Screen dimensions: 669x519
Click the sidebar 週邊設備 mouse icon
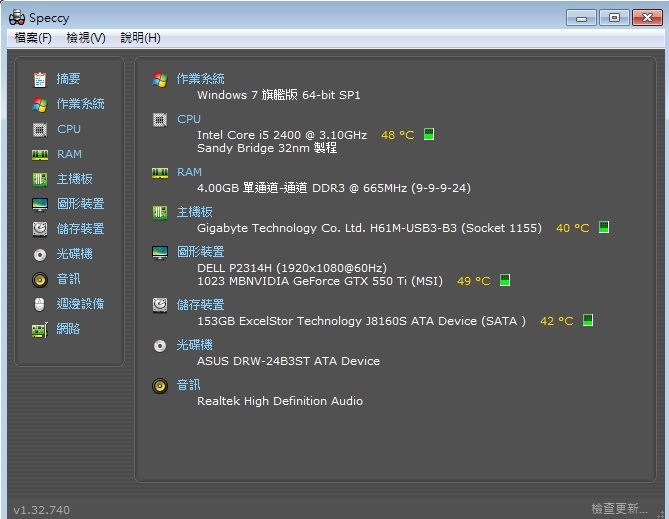(x=39, y=304)
